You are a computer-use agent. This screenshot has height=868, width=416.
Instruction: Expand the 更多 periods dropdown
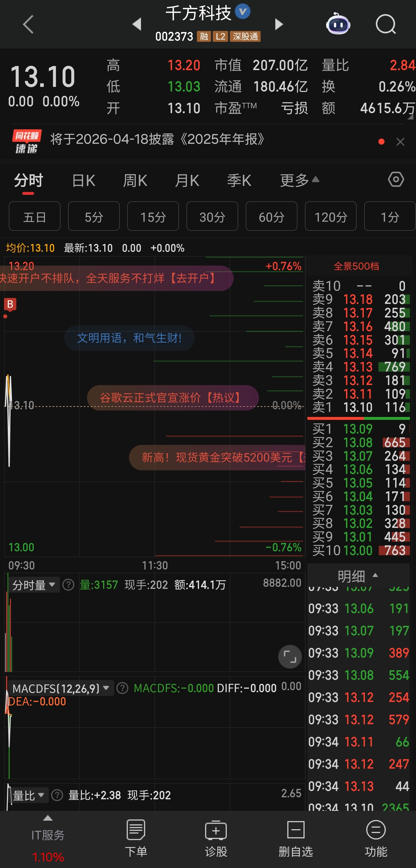[299, 181]
